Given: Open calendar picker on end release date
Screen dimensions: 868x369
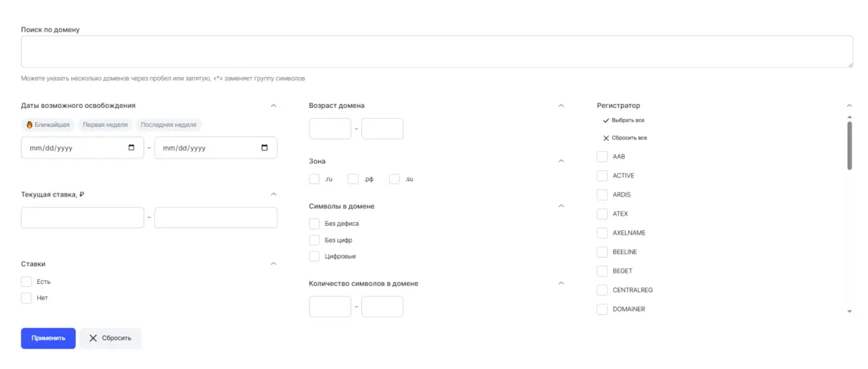Looking at the screenshot, I should coord(265,148).
